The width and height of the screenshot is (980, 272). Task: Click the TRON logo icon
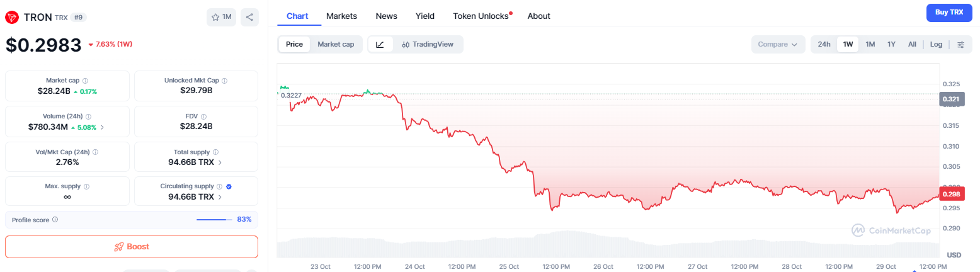(x=12, y=17)
